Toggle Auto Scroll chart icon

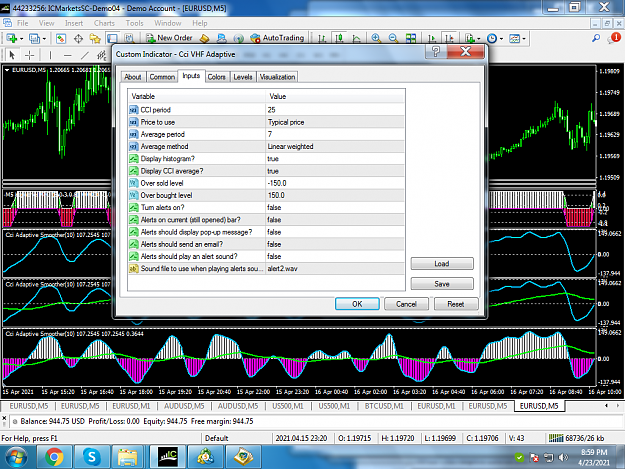[x=432, y=38]
